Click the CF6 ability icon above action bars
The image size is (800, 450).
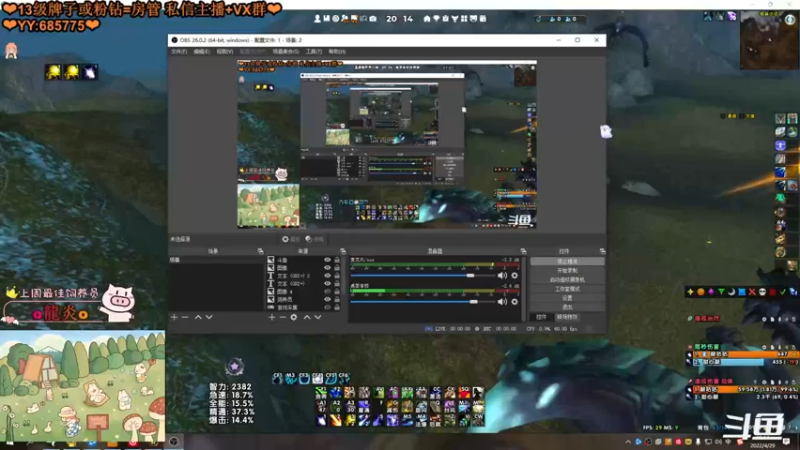click(344, 378)
